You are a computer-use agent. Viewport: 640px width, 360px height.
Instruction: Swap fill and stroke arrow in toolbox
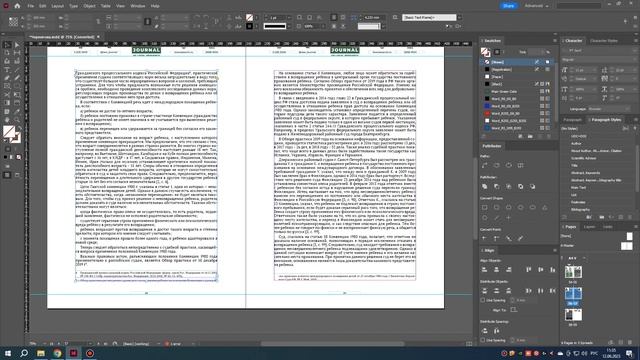tap(19, 128)
